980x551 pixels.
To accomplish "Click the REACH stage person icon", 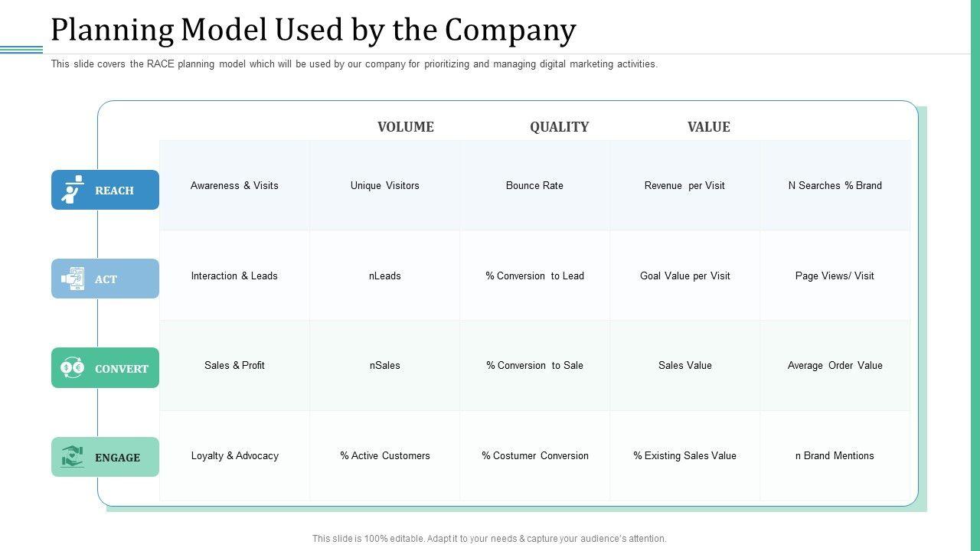I will 72,190.
